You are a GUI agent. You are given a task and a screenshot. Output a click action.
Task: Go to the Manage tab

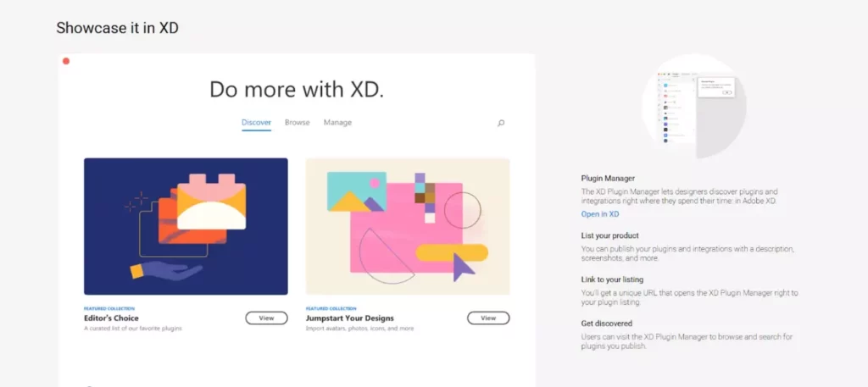tap(337, 123)
